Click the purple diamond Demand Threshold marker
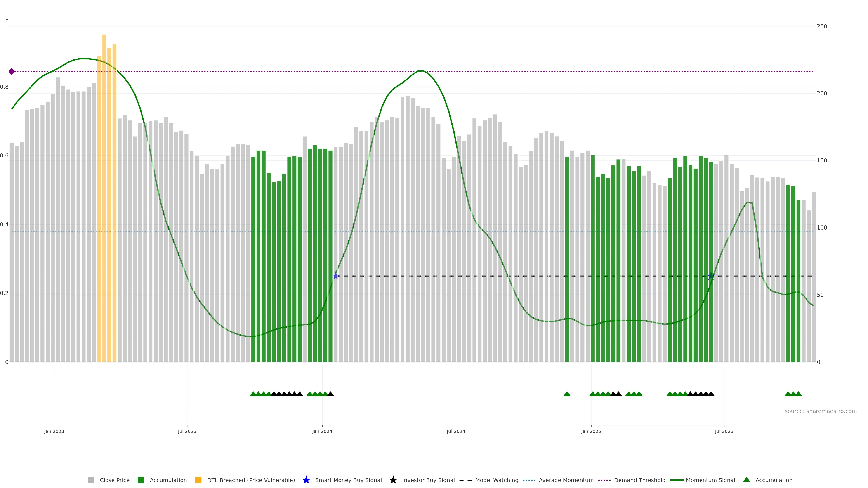This screenshot has width=868, height=488. coord(12,71)
